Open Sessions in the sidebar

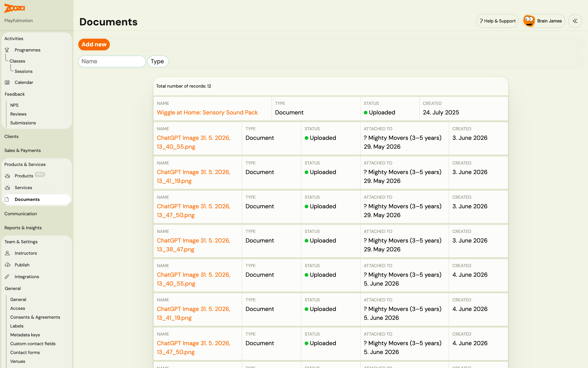(24, 71)
